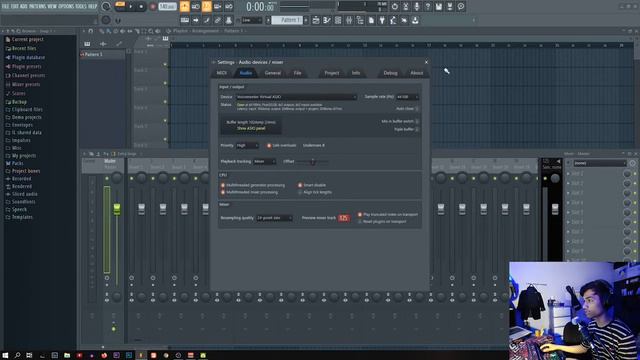Toggle Mix in buffer switch
Screen dimensions: 640x360
click(x=416, y=122)
